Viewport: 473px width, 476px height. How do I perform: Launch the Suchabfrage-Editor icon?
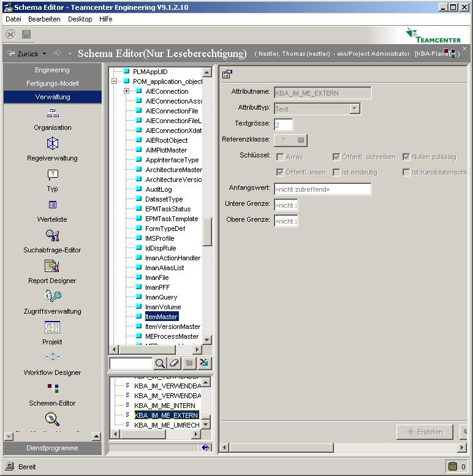click(x=52, y=235)
